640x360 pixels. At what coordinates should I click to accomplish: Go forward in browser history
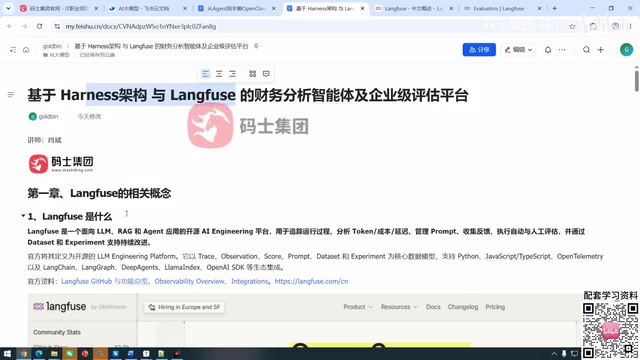coord(24,26)
